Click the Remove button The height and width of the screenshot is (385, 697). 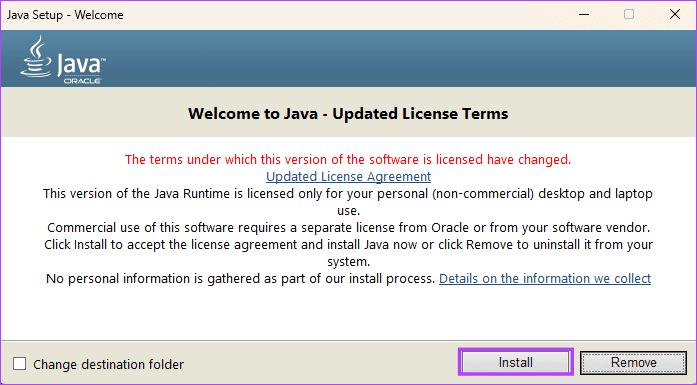click(633, 362)
